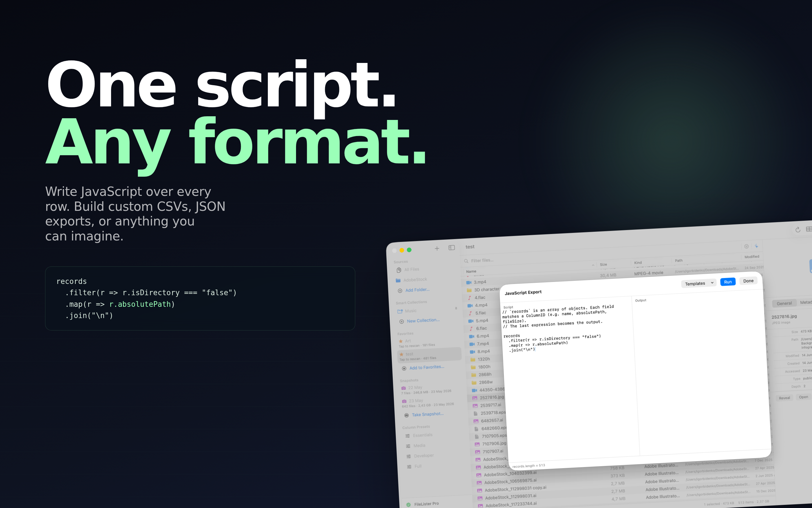Click the 3D character folder icon
Screen dimensions: 812x508
point(469,290)
